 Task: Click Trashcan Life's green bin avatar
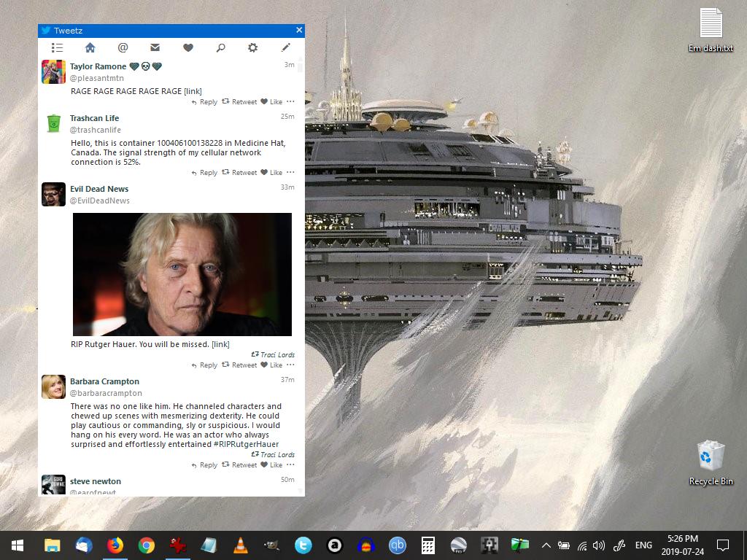[53, 123]
